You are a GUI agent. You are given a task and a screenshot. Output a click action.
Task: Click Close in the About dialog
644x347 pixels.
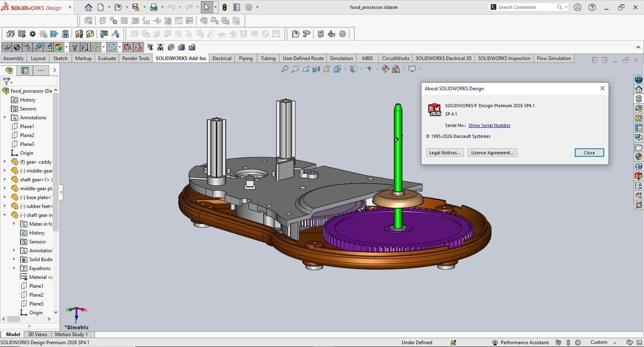click(x=589, y=153)
